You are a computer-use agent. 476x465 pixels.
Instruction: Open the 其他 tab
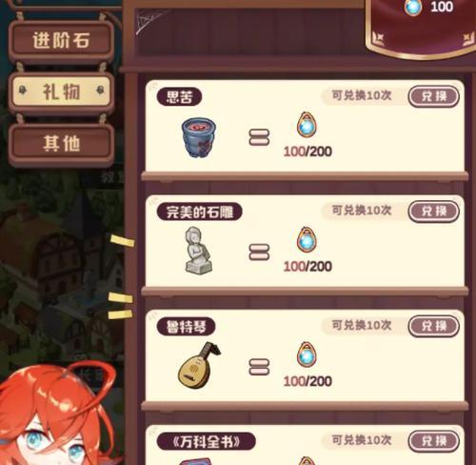[61, 144]
